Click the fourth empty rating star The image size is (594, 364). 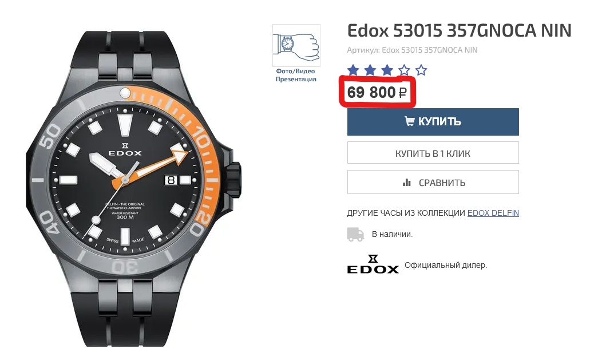click(x=404, y=70)
